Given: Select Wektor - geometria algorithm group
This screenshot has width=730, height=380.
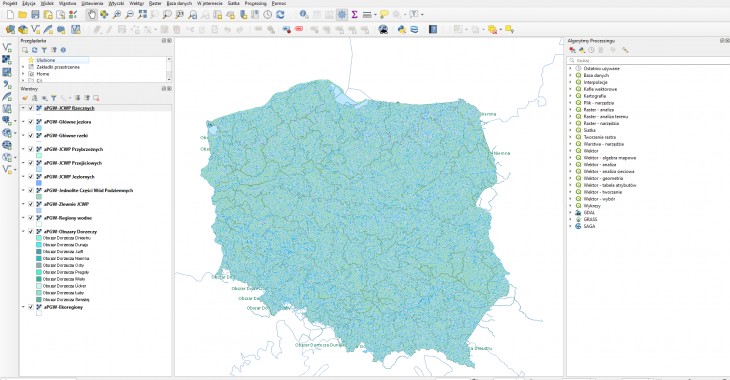Looking at the screenshot, I should coord(603,178).
